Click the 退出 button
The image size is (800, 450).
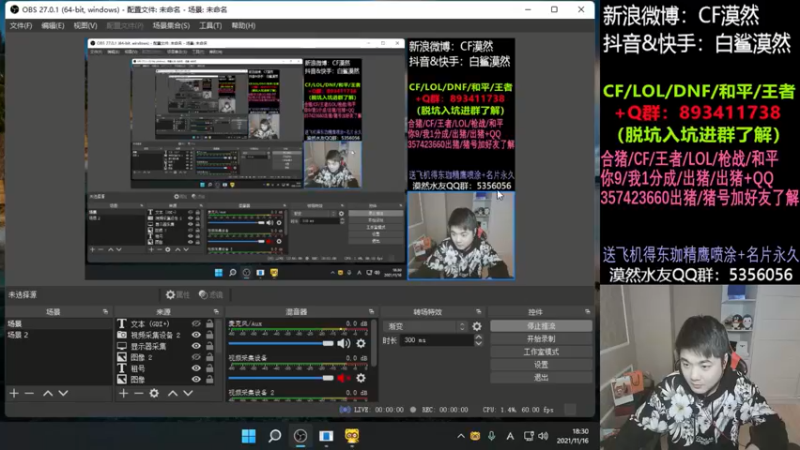tap(541, 378)
